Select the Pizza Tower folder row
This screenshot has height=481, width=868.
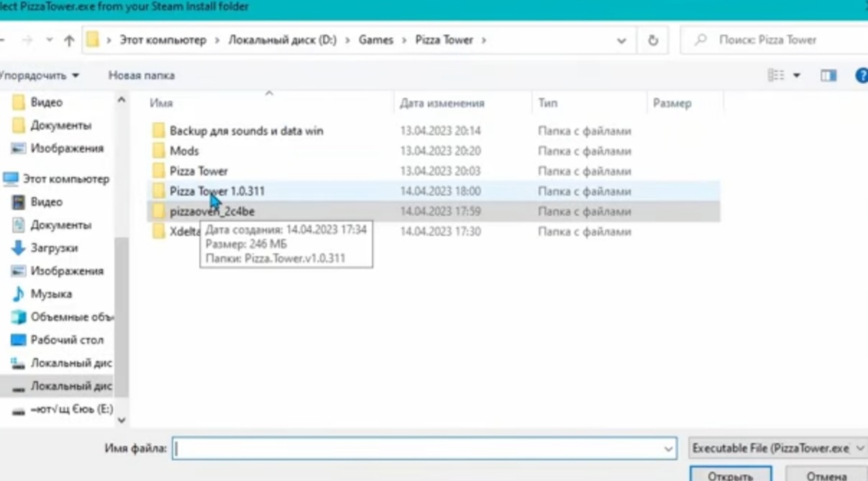pyautogui.click(x=434, y=171)
